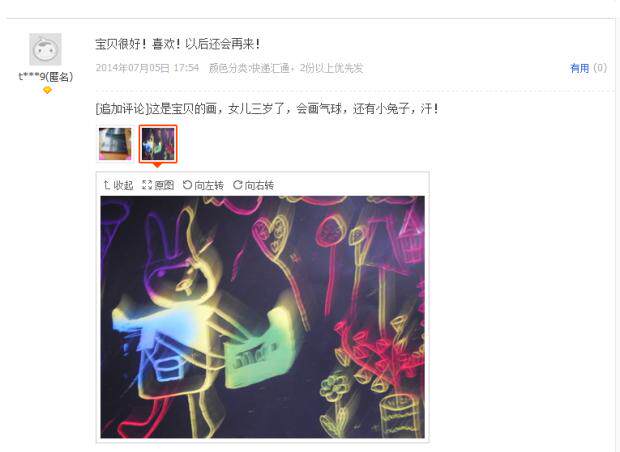Rotate the photo using 向左转 label

point(209,185)
